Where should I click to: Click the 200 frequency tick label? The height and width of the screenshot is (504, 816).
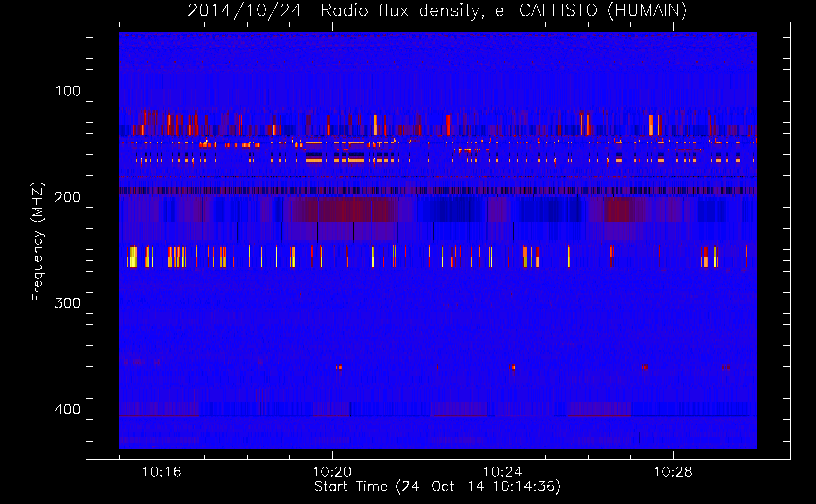68,197
